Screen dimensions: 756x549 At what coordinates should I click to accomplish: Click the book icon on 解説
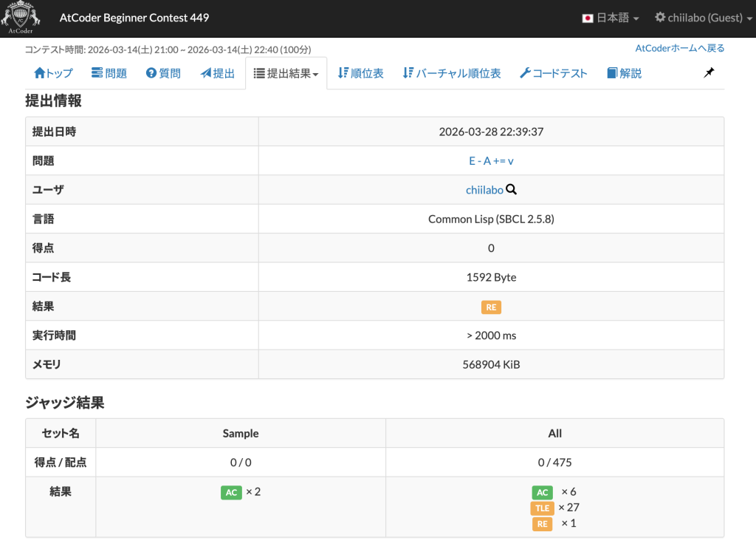pyautogui.click(x=612, y=73)
